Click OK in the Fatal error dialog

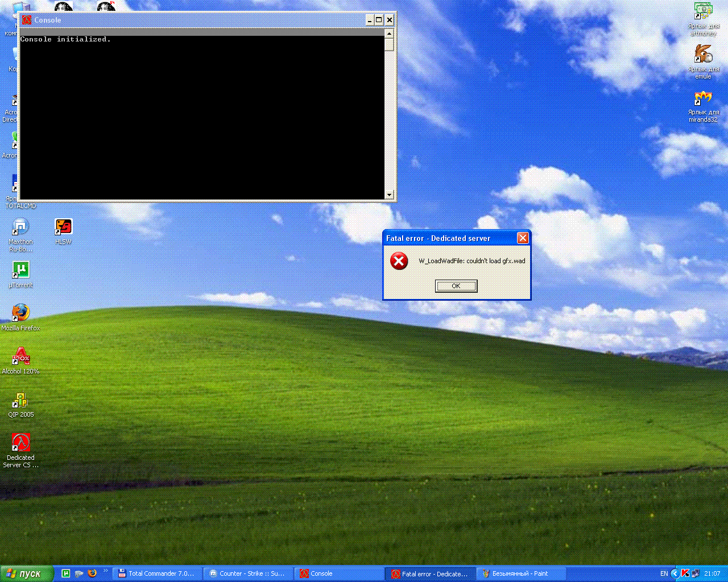click(x=456, y=286)
